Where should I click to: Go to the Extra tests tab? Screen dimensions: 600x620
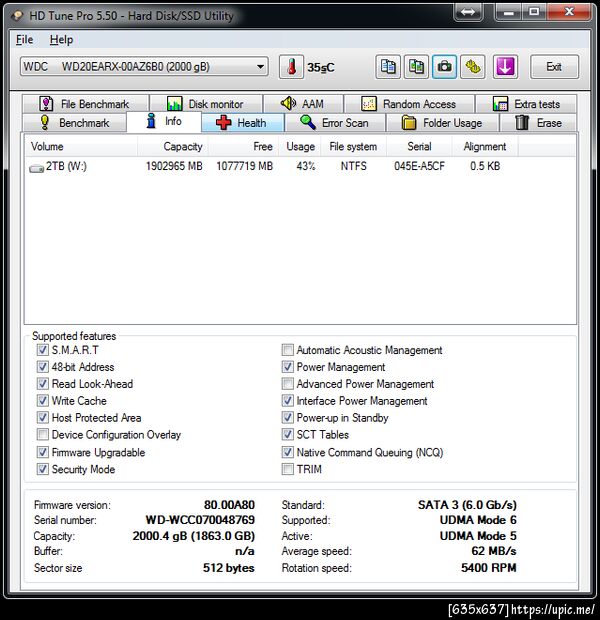[526, 104]
